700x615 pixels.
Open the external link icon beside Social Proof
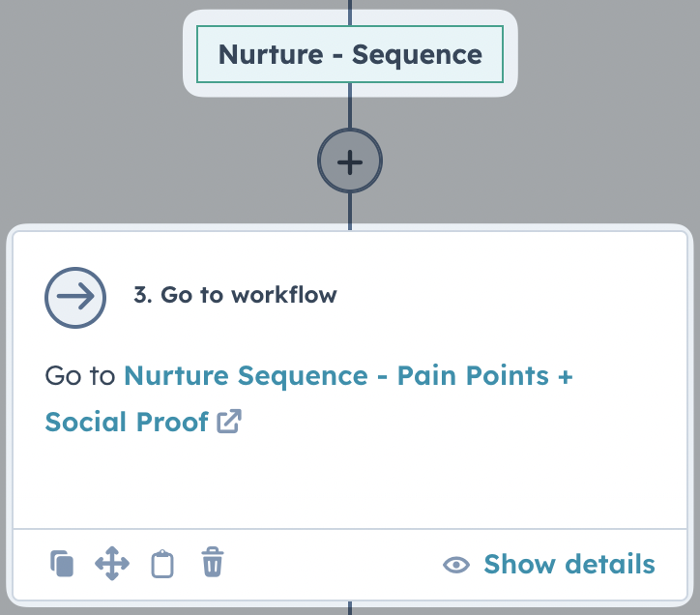pyautogui.click(x=229, y=422)
